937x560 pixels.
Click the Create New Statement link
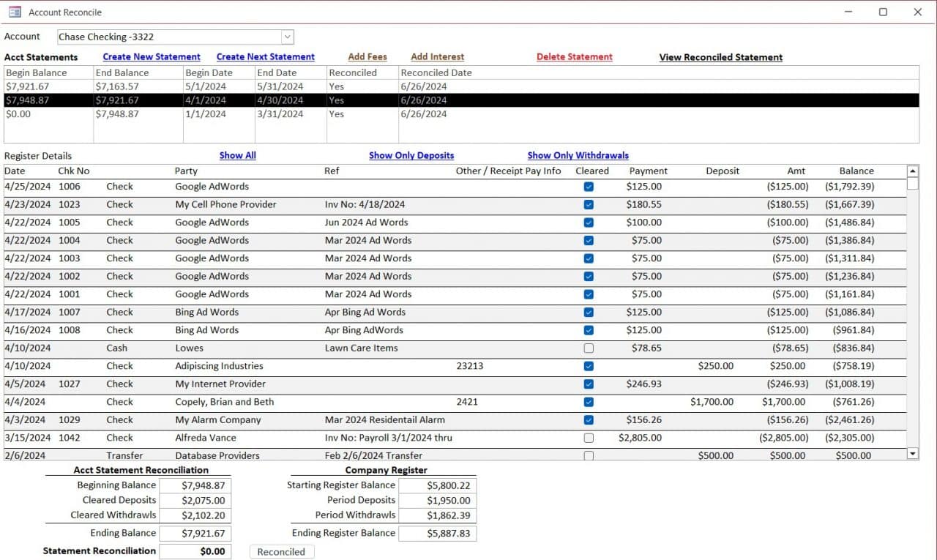151,56
